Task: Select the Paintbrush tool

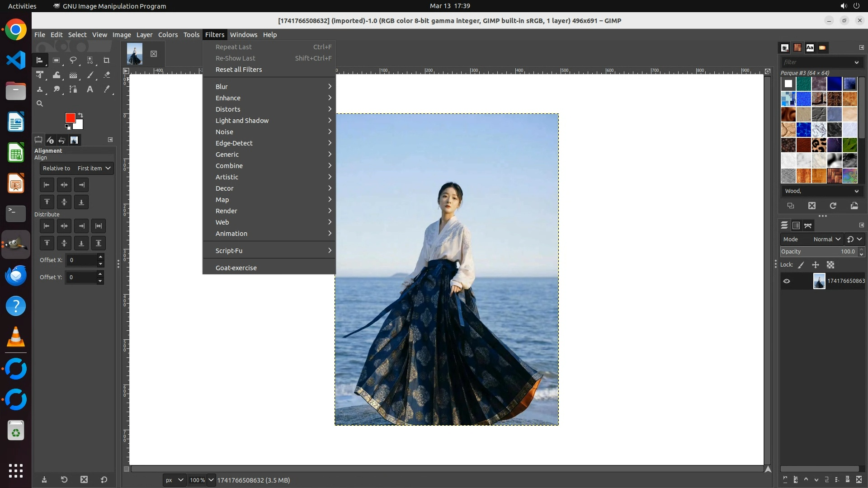Action: tap(90, 75)
